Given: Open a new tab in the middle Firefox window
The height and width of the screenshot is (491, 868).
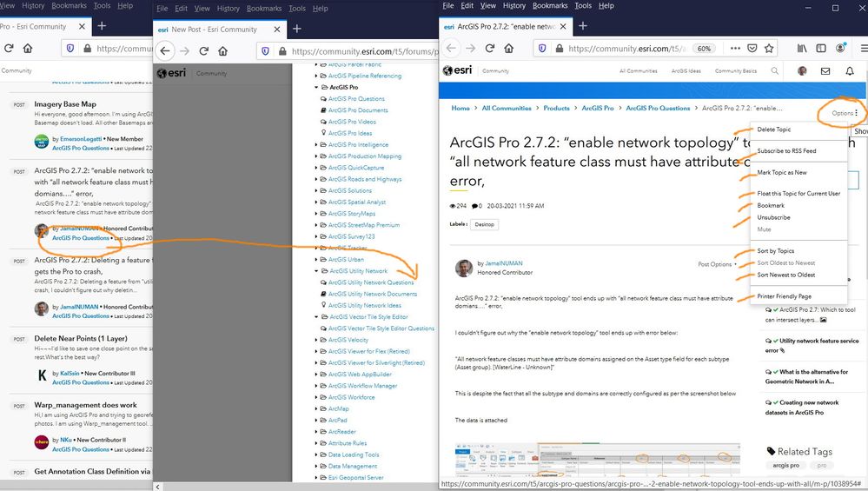Looking at the screenshot, I should tap(297, 29).
